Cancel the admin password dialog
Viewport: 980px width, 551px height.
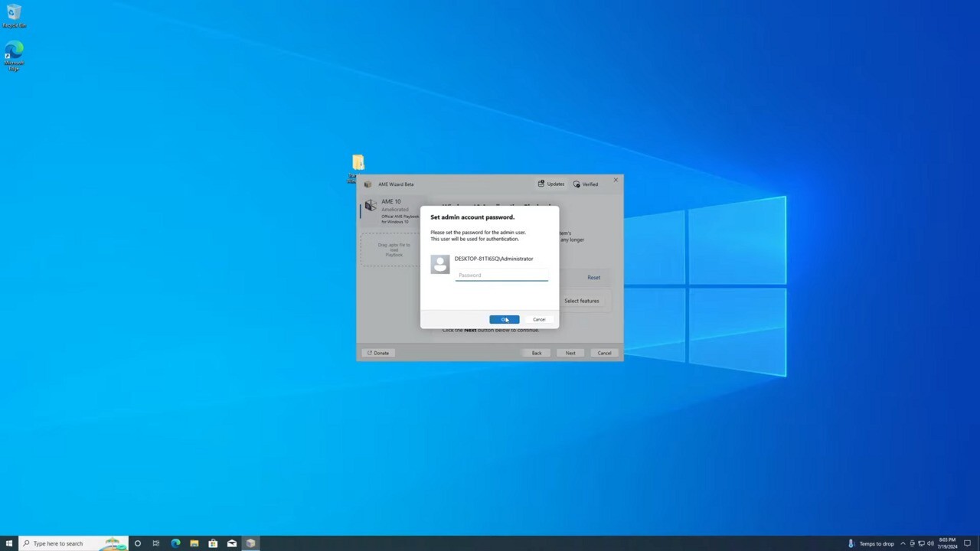click(x=539, y=320)
